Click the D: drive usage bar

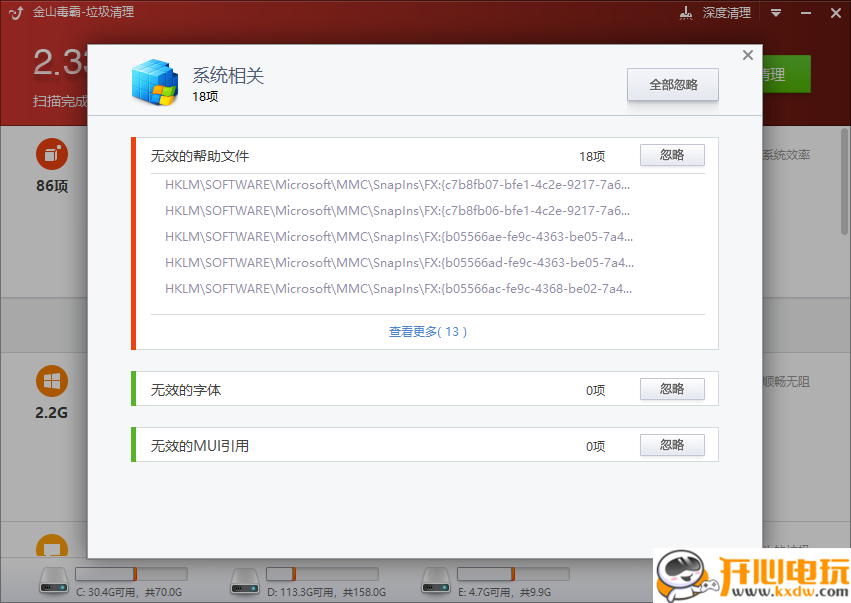tap(322, 574)
